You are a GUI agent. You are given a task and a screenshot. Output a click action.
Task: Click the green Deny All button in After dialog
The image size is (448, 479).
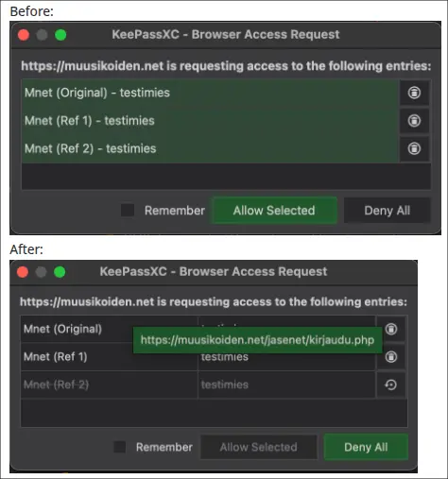click(x=366, y=447)
